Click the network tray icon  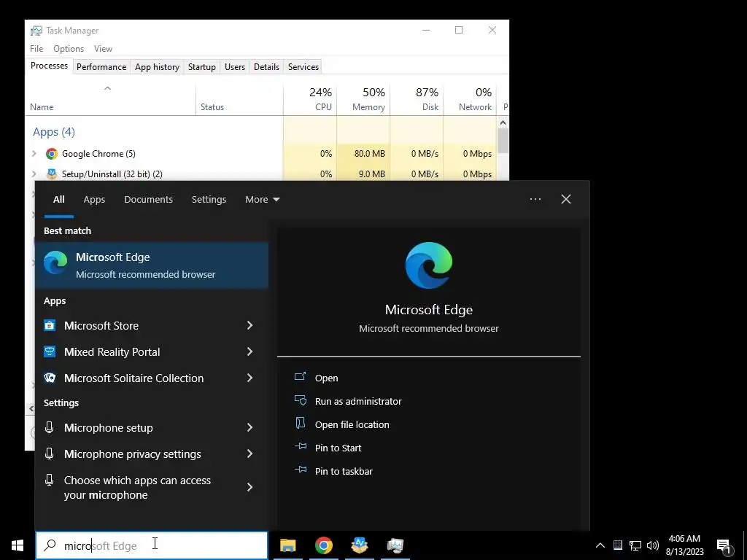point(635,545)
